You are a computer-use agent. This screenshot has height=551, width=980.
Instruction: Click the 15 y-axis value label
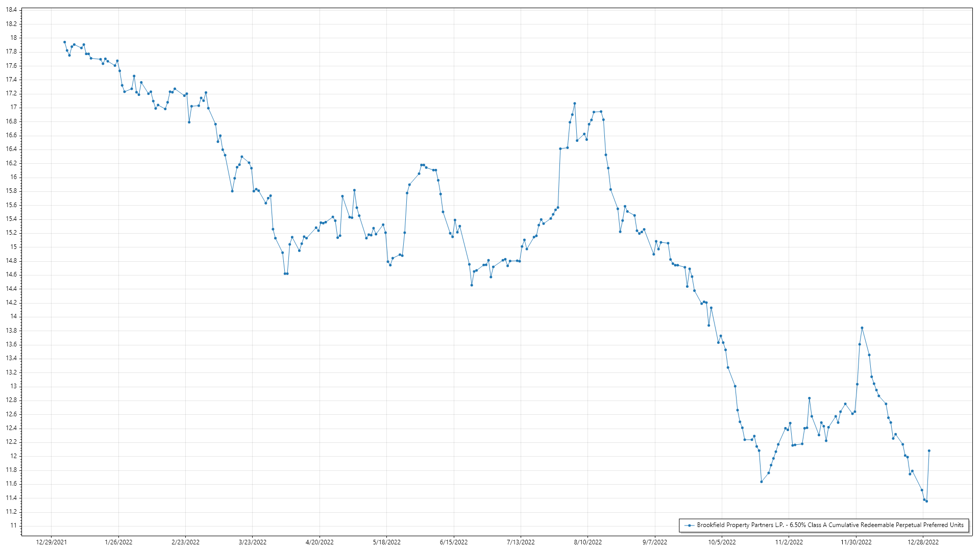pos(13,247)
